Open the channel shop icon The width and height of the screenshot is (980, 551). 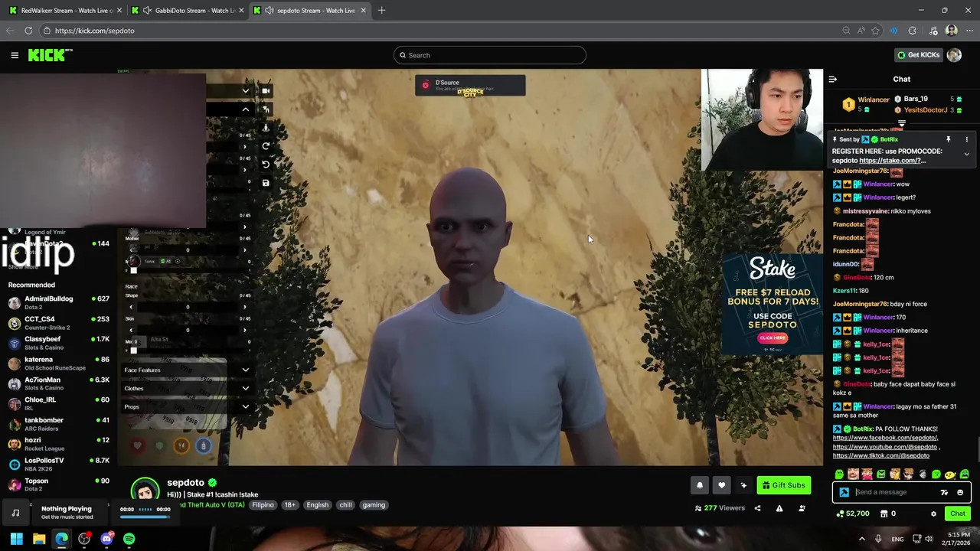pos(883,514)
